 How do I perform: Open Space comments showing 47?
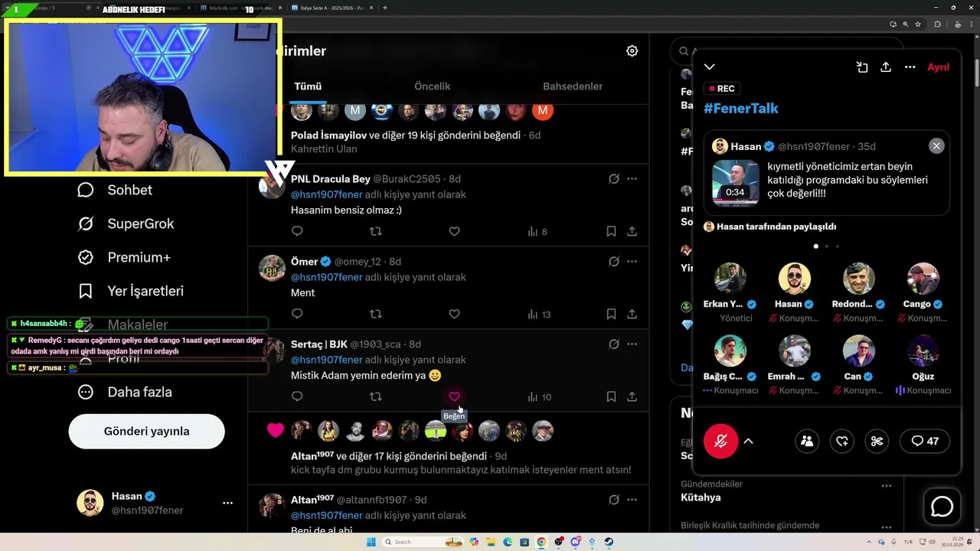point(925,441)
